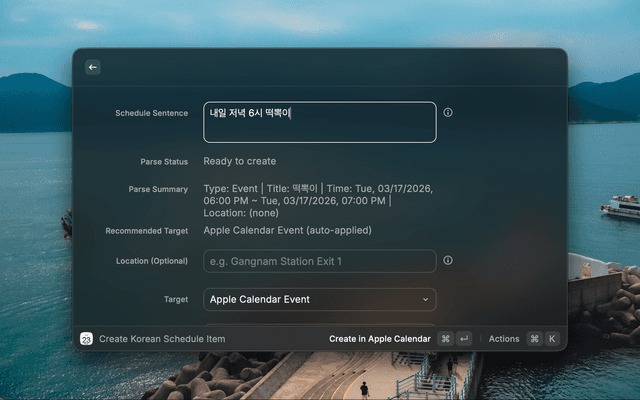Click info icon beside Location field
The image size is (640, 400).
click(448, 261)
